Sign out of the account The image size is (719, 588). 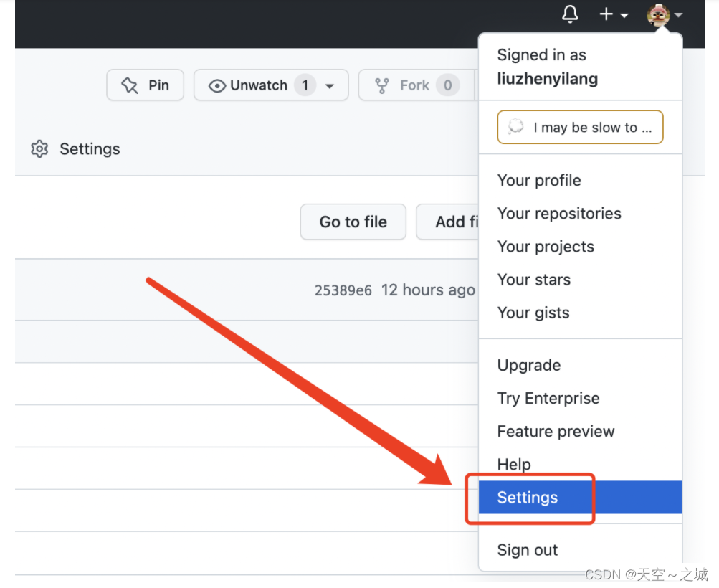580,549
